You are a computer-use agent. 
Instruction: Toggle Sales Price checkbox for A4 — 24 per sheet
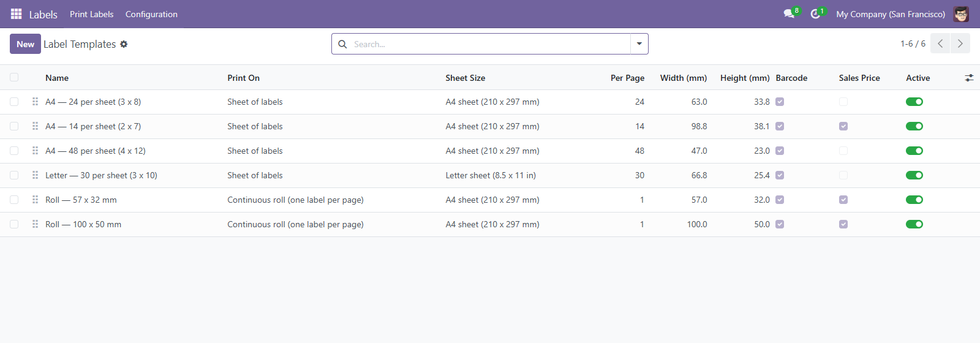click(843, 102)
